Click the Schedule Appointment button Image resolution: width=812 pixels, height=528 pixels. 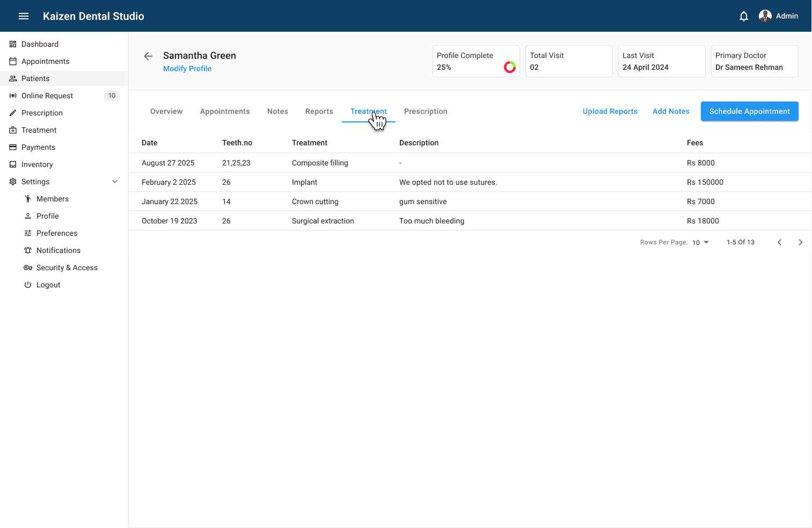click(x=749, y=111)
